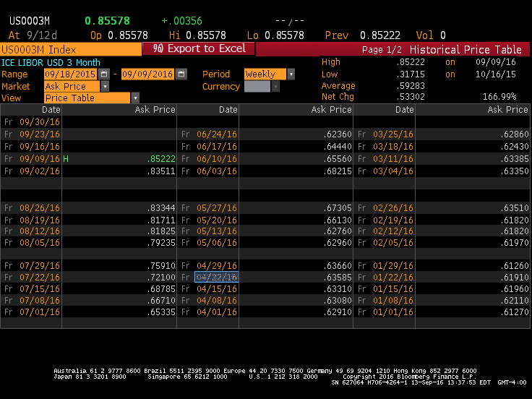Click the end date field 09/09/2016

[x=147, y=74]
